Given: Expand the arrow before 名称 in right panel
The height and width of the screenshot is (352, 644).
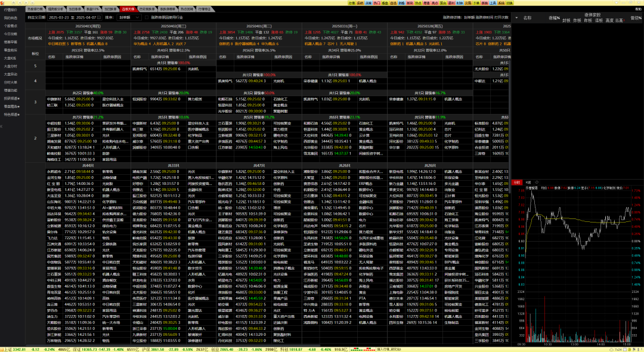Looking at the screenshot, I should [516, 18].
